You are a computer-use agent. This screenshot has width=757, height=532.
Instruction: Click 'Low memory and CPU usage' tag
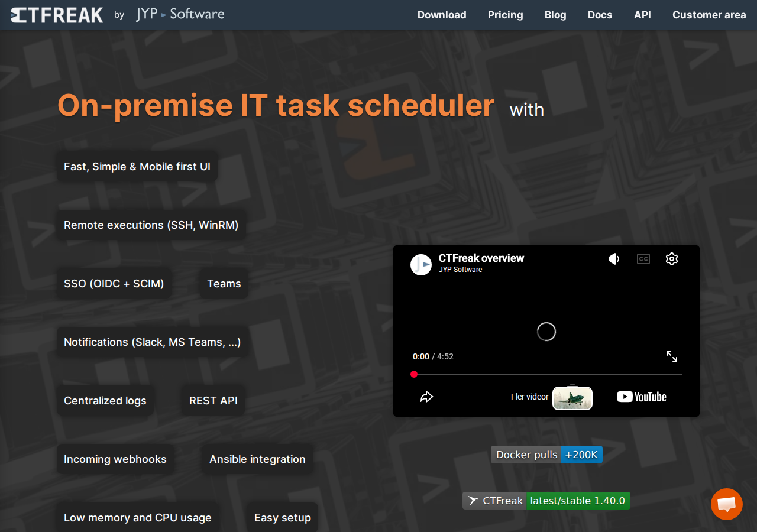click(138, 518)
